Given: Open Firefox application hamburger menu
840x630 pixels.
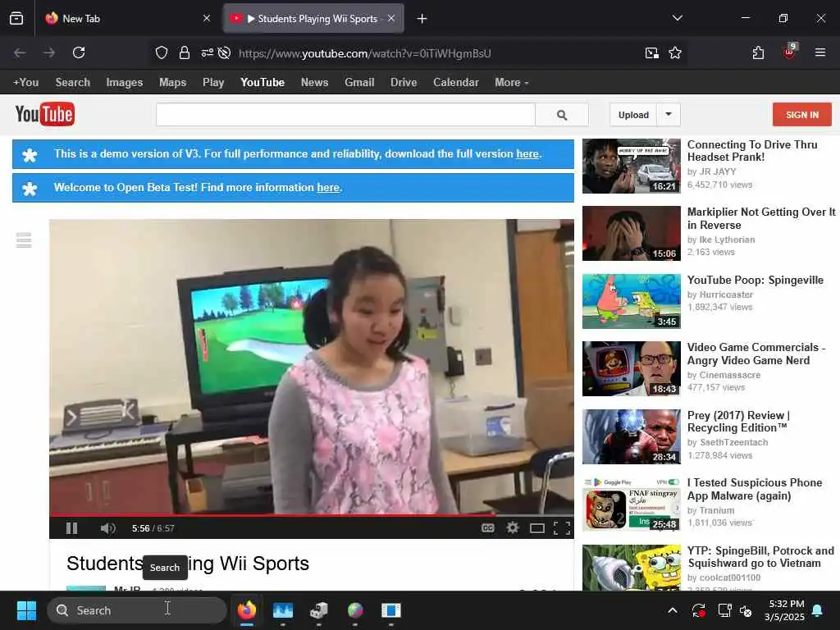Looking at the screenshot, I should [820, 52].
